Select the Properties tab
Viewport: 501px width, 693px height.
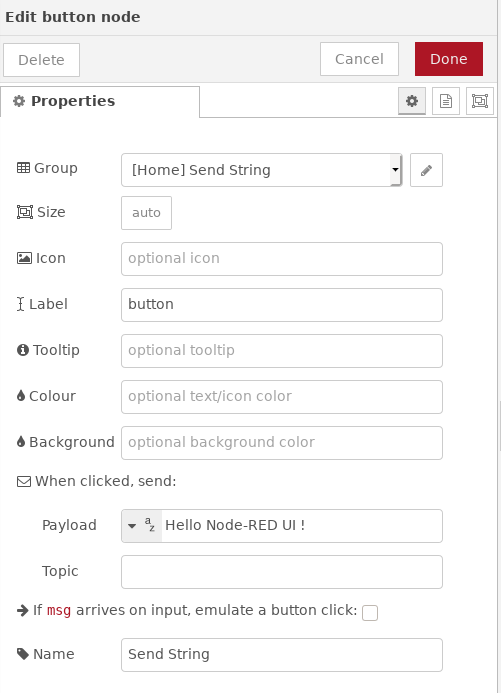point(100,102)
